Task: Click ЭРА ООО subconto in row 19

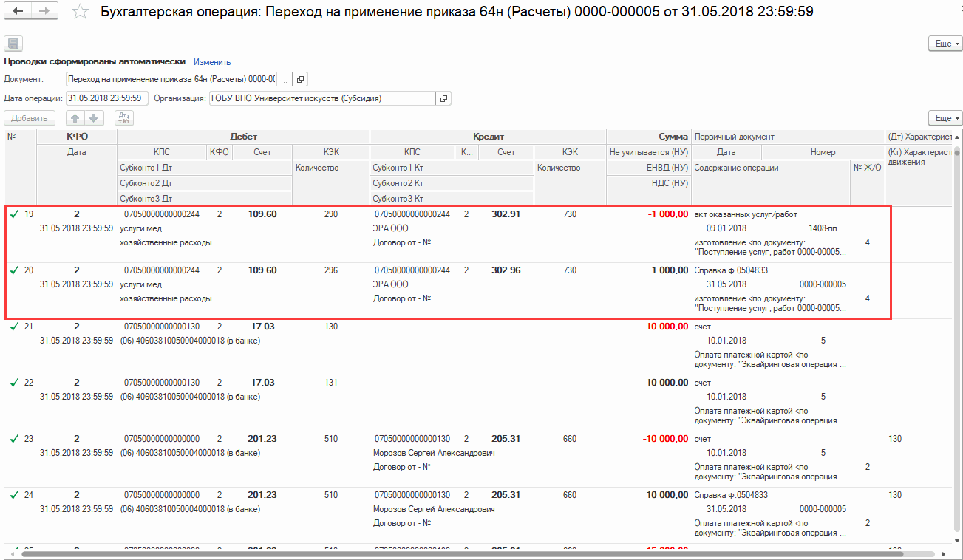Action: [x=390, y=228]
